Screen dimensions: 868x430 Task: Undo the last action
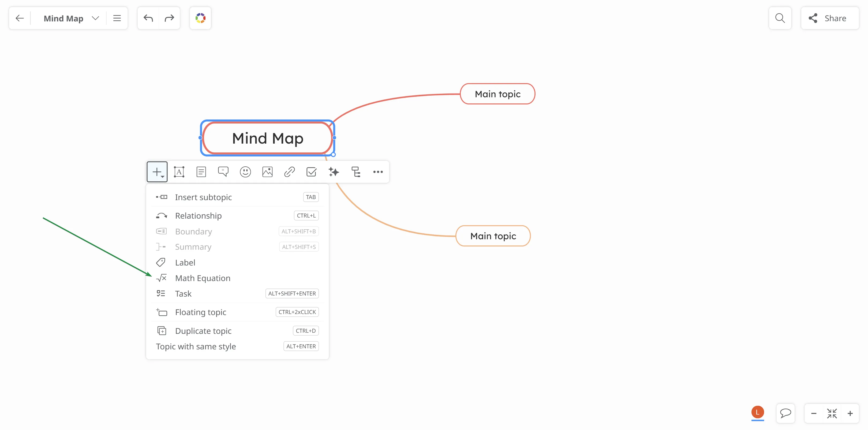click(148, 18)
